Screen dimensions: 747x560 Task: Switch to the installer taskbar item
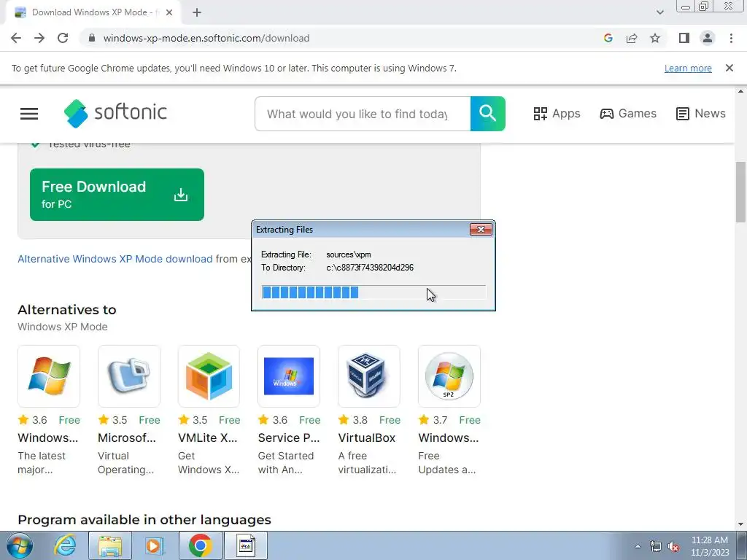click(246, 545)
